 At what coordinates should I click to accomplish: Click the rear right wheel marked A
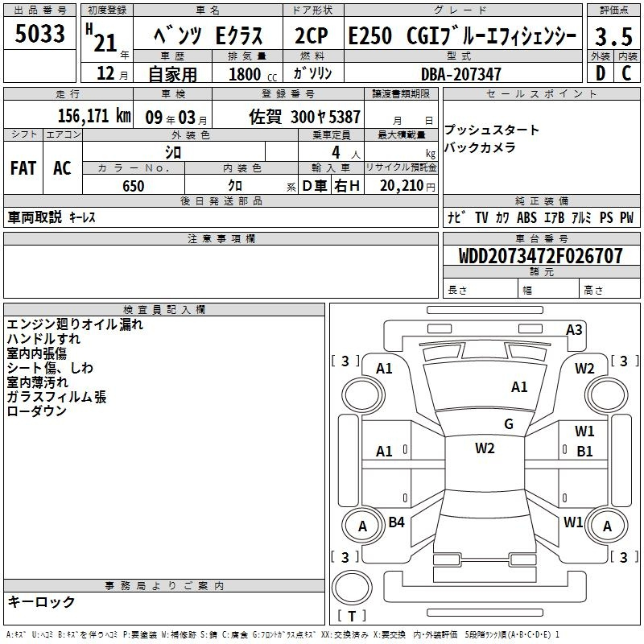[x=607, y=526]
